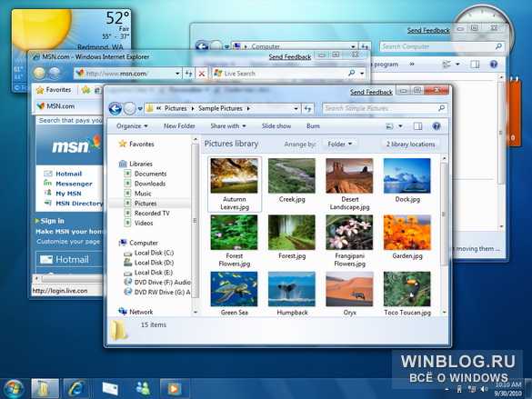Click Slide show in the toolbar
Image resolution: width=532 pixels, height=399 pixels.
[276, 126]
